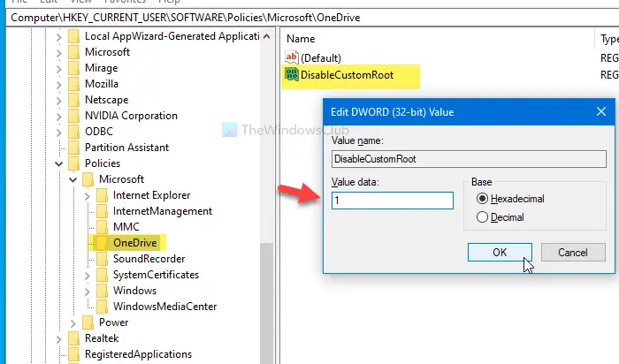619x364 pixels.
Task: Select the MMC key label
Action: pyautogui.click(x=126, y=227)
